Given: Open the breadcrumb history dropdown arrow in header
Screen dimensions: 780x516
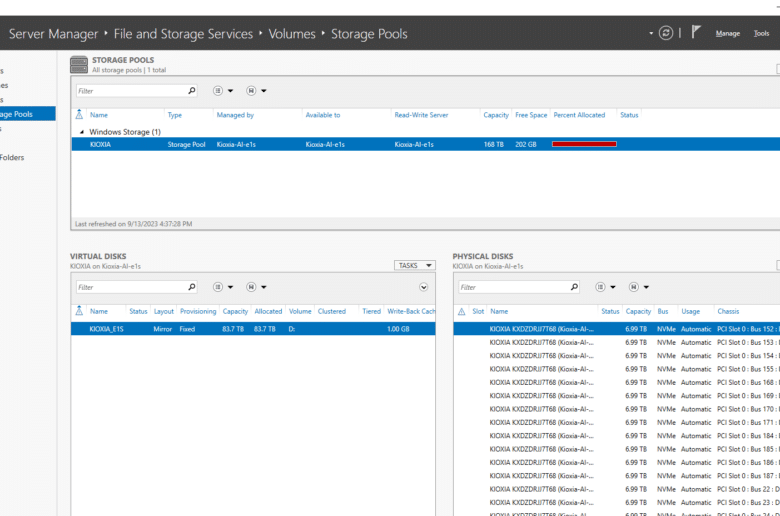Looking at the screenshot, I should click(651, 33).
